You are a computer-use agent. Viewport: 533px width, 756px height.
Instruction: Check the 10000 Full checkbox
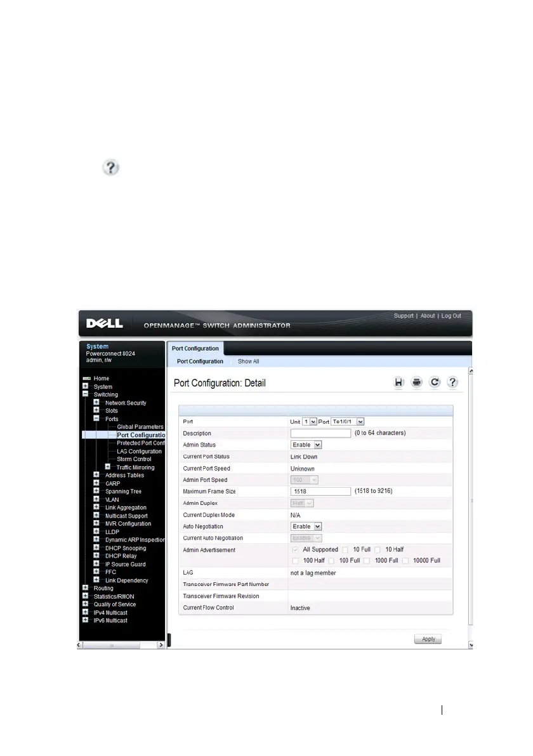405,561
